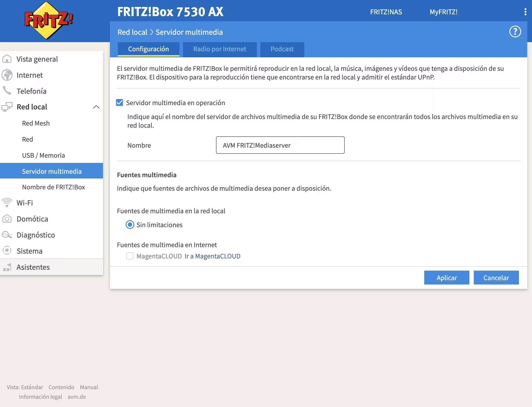Click the Domótica power icon

pos(7,218)
